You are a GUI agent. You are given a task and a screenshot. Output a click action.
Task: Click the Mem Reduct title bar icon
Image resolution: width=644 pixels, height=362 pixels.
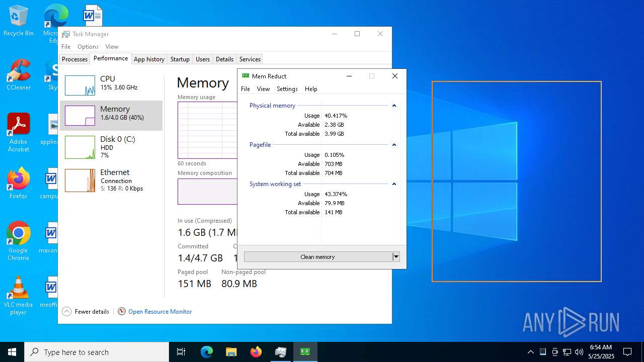click(246, 76)
